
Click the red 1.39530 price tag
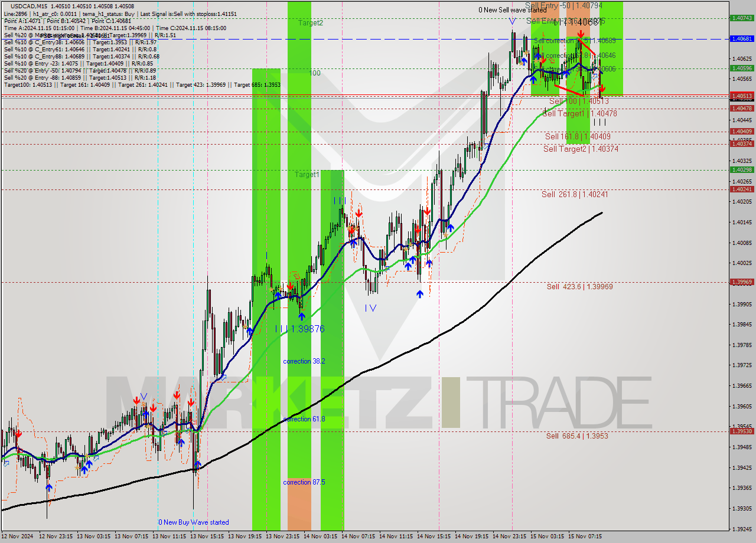[741, 431]
